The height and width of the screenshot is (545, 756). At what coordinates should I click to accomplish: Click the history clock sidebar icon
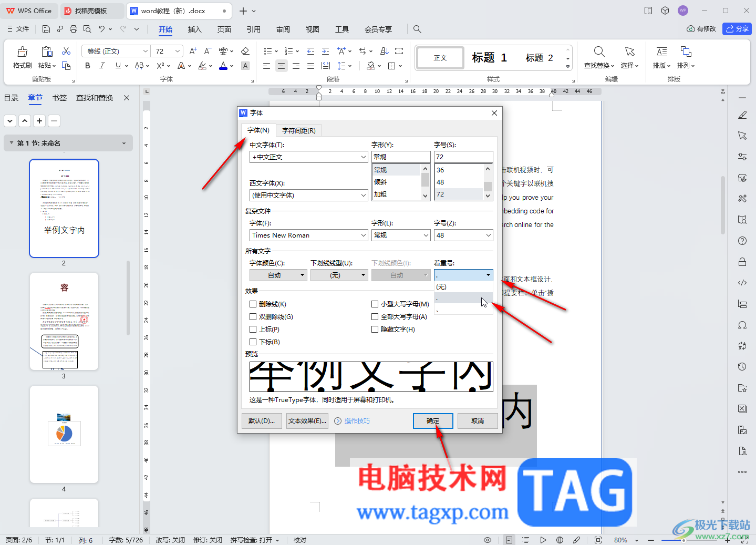tap(742, 367)
